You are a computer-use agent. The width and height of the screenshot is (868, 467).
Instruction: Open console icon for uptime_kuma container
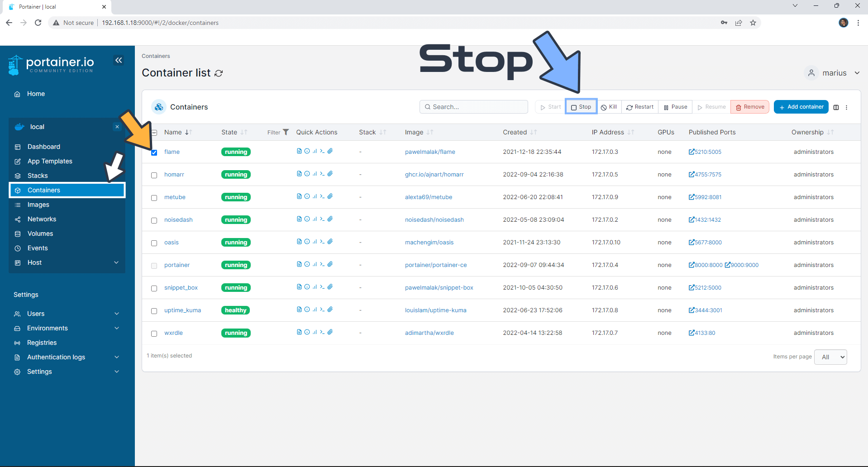322,310
